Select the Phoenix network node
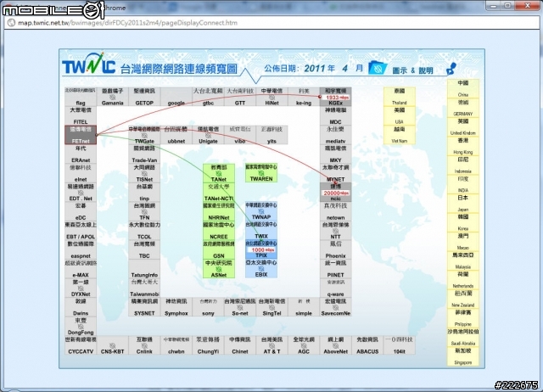The height and width of the screenshot is (392, 543). coord(335,249)
